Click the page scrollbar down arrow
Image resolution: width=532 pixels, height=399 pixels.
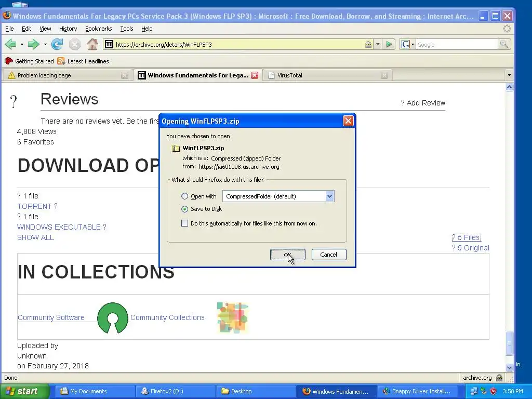point(509,367)
